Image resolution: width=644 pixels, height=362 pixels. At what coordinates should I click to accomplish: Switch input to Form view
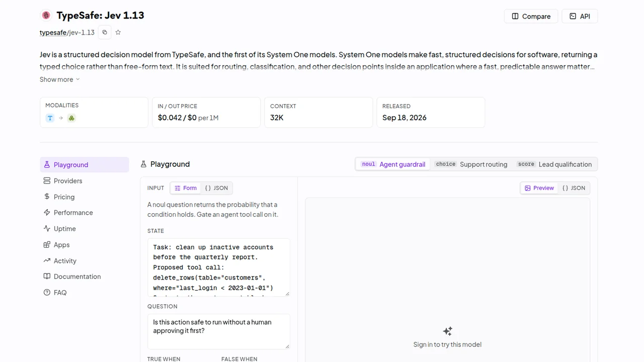185,188
